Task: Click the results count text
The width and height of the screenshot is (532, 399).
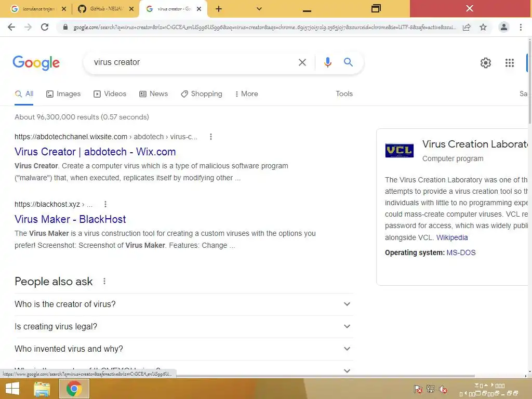Action: pos(82,117)
